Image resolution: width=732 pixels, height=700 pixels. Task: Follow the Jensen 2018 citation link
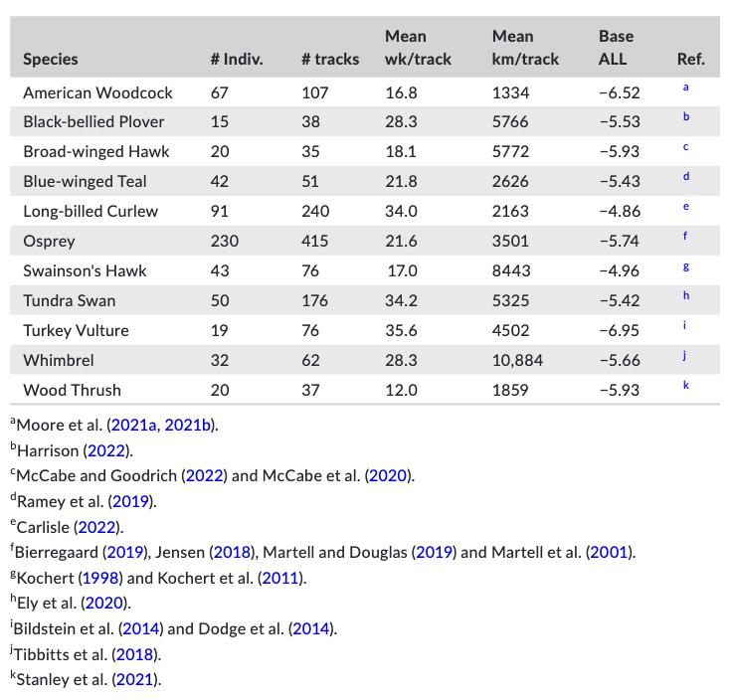pos(232,553)
